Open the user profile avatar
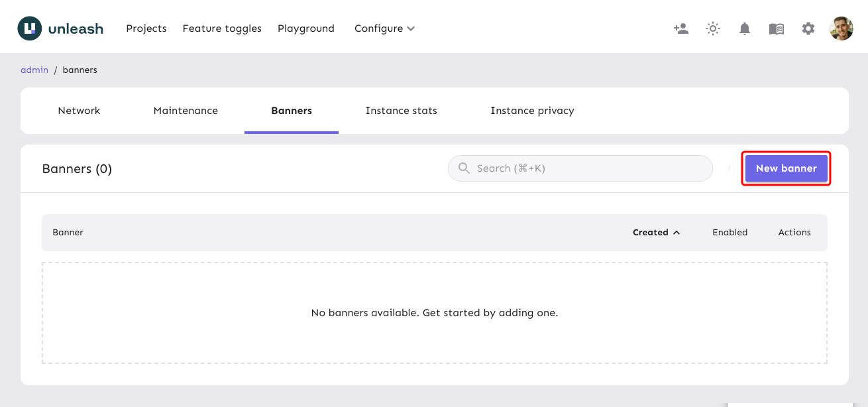This screenshot has height=407, width=868. [841, 29]
